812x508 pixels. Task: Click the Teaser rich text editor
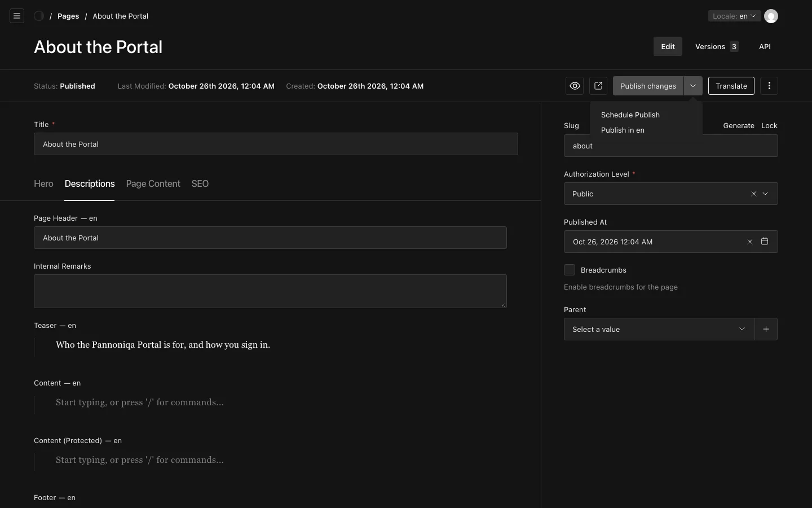pos(270,345)
